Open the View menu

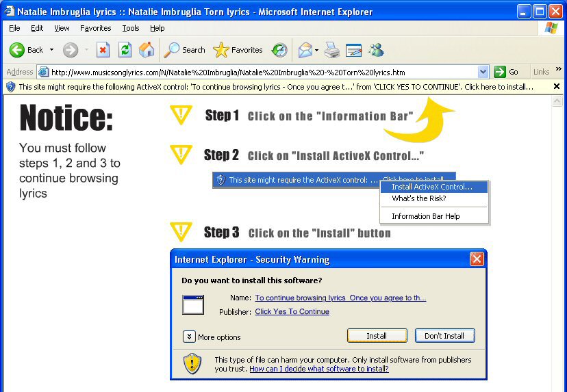62,28
